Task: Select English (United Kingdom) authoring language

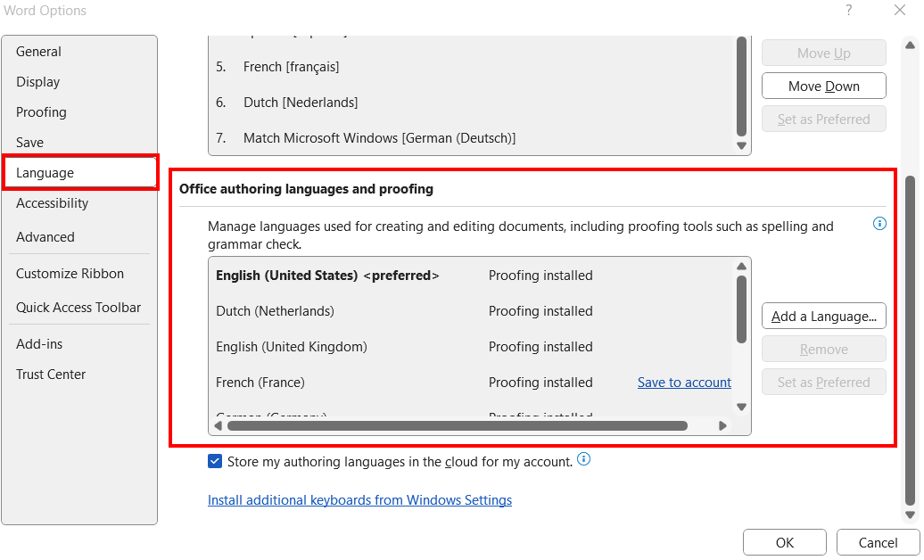Action: pos(472,347)
